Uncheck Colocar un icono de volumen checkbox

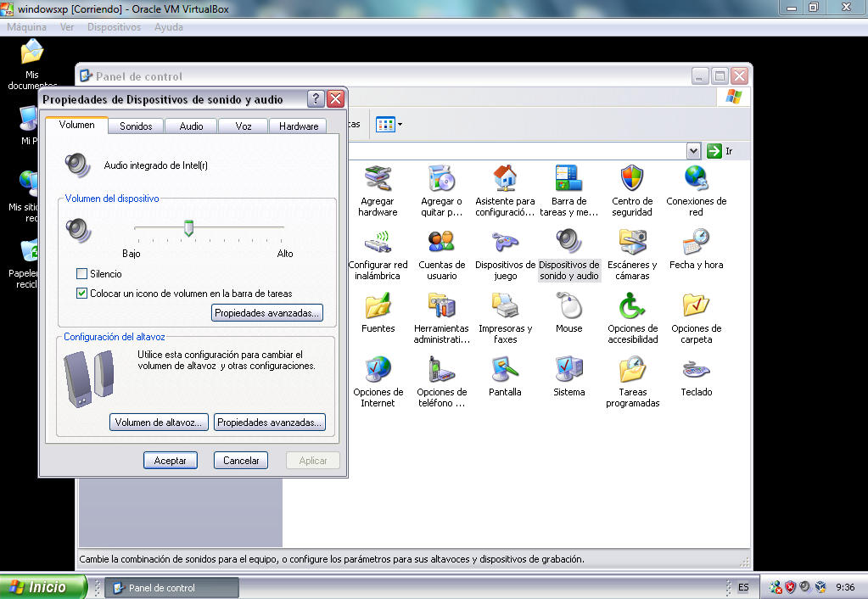pyautogui.click(x=82, y=294)
